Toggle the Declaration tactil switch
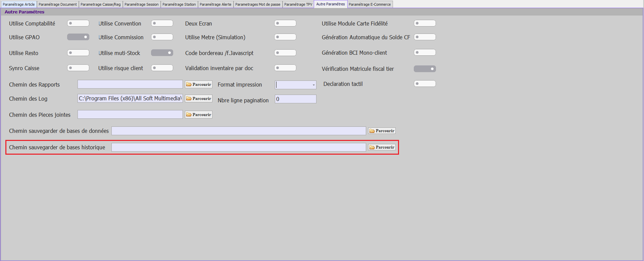 point(425,84)
